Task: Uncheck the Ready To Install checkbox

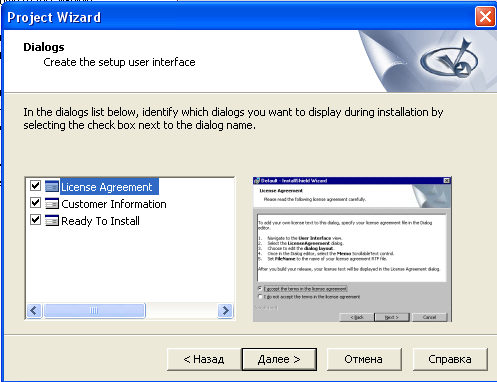Action: coord(35,220)
